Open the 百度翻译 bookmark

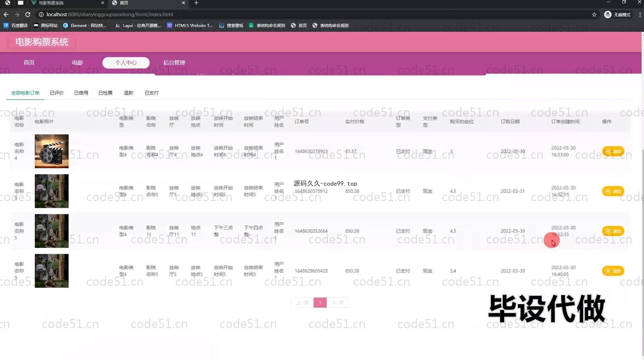coord(16,25)
